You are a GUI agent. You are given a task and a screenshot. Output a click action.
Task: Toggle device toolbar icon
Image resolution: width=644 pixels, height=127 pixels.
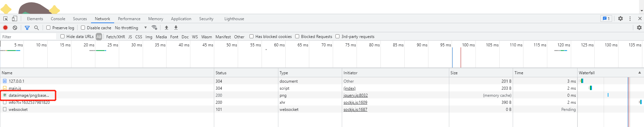click(x=14, y=18)
